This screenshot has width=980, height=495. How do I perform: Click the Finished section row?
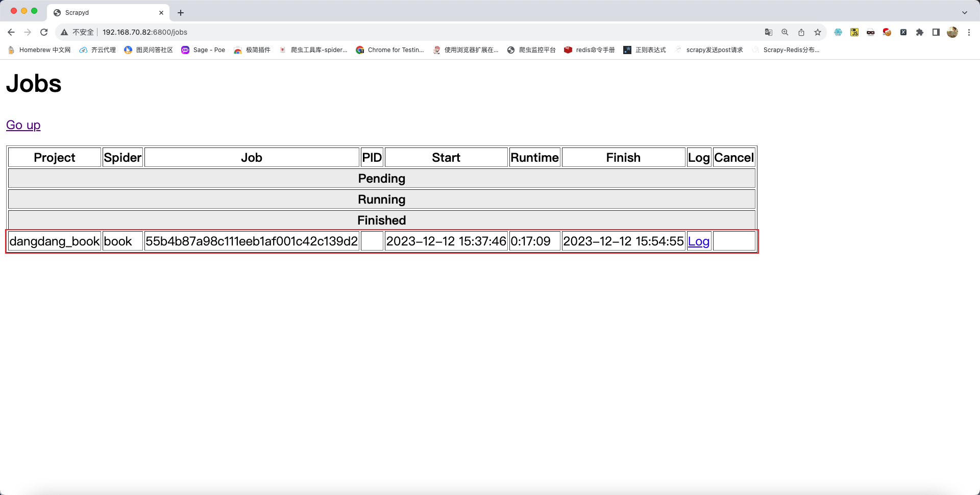(382, 220)
